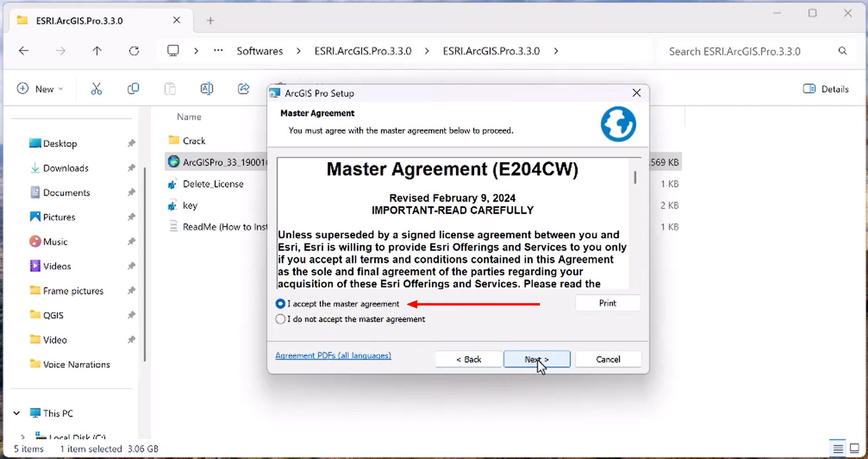This screenshot has width=868, height=459.
Task: Click the Share icon in toolbar
Action: 244,89
